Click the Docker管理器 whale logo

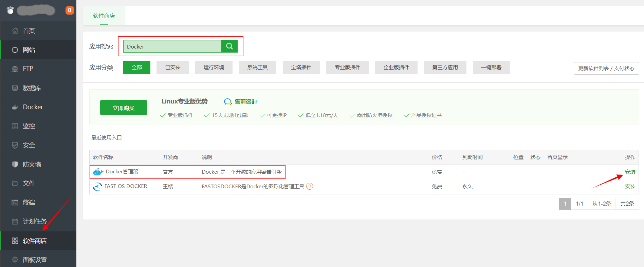pyautogui.click(x=98, y=172)
